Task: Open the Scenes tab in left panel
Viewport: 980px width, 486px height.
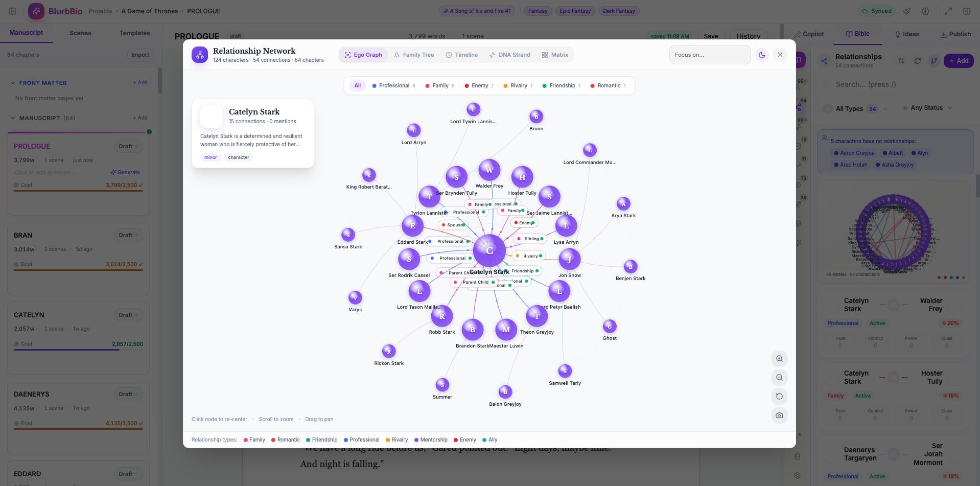Action: (80, 33)
